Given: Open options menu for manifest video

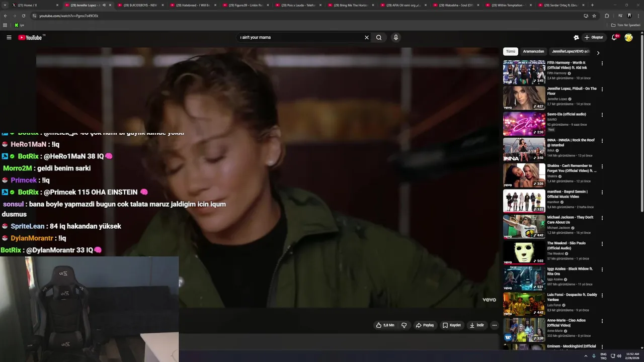Looking at the screenshot, I should click(x=602, y=192).
